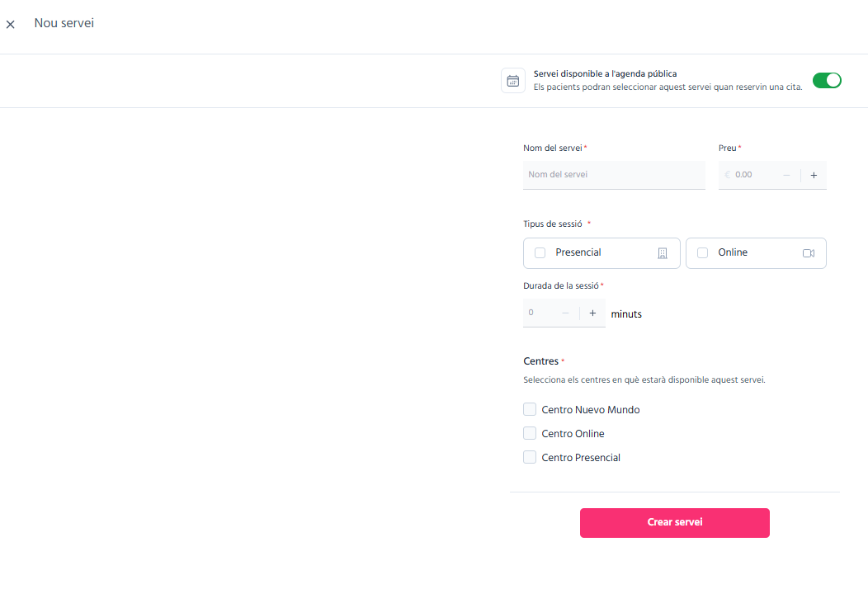Disable the public agenda availability toggle
The width and height of the screenshot is (868, 589).
(827, 81)
